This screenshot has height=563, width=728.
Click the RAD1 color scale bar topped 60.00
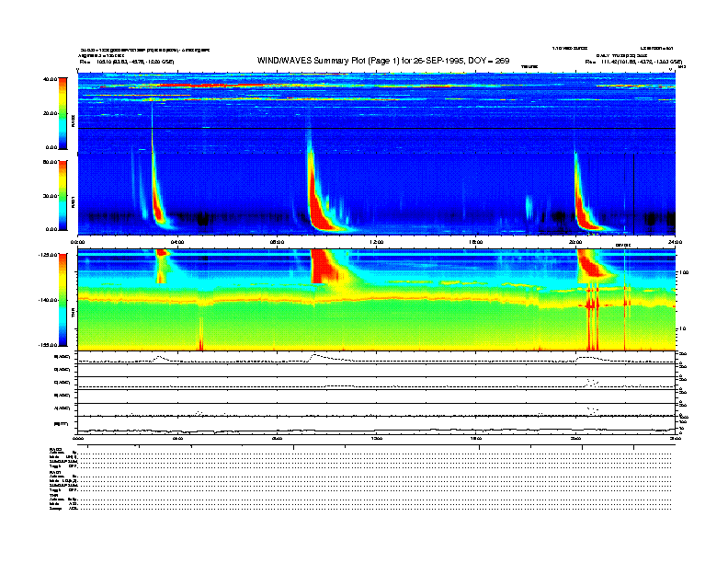[63, 195]
